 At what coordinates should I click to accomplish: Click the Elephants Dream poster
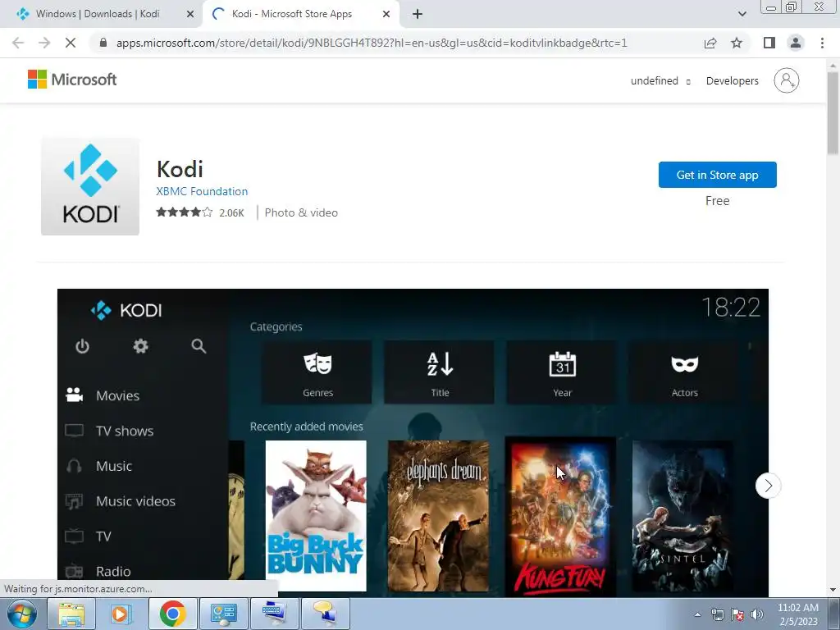[438, 516]
